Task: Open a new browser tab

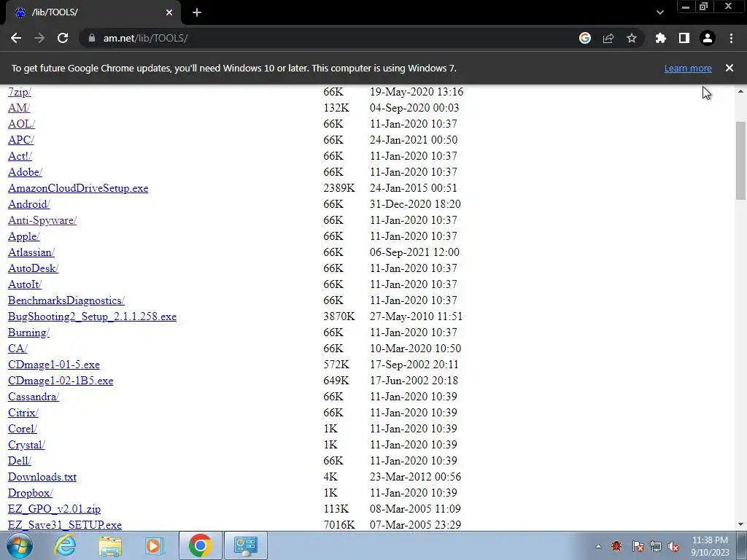Action: click(x=197, y=12)
